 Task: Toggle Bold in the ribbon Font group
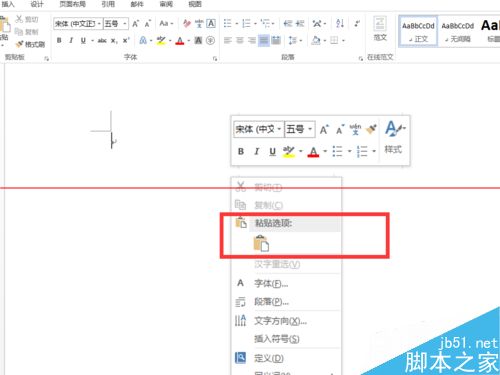[59, 40]
